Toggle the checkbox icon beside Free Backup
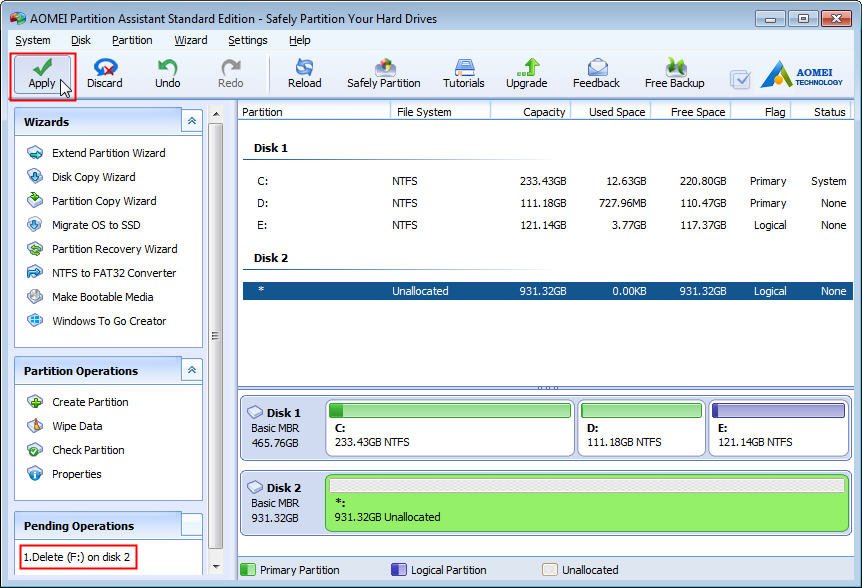The height and width of the screenshot is (588, 862). point(740,79)
